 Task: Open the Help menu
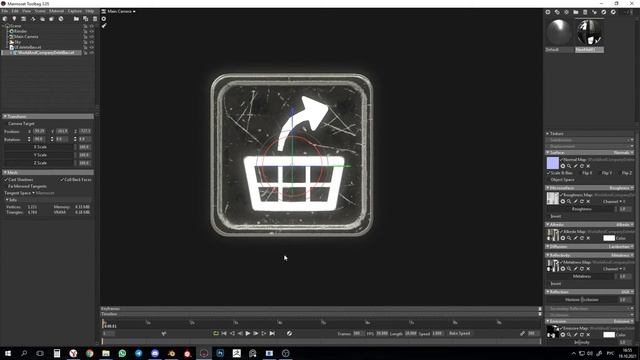tap(89, 11)
